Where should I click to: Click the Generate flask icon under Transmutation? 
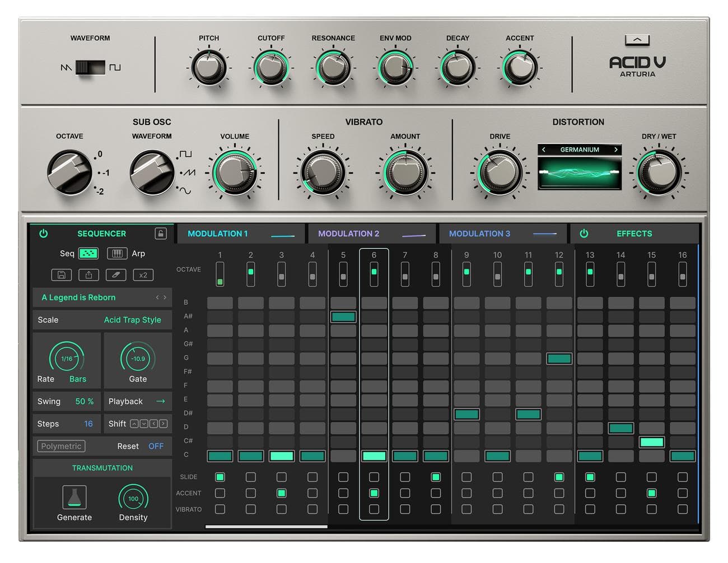tap(74, 497)
